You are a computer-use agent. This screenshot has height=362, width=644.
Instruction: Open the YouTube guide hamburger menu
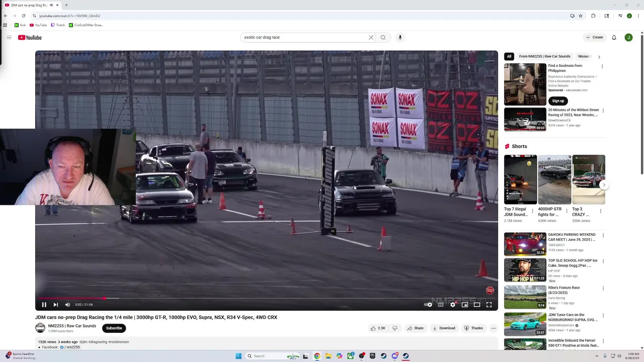[9, 37]
